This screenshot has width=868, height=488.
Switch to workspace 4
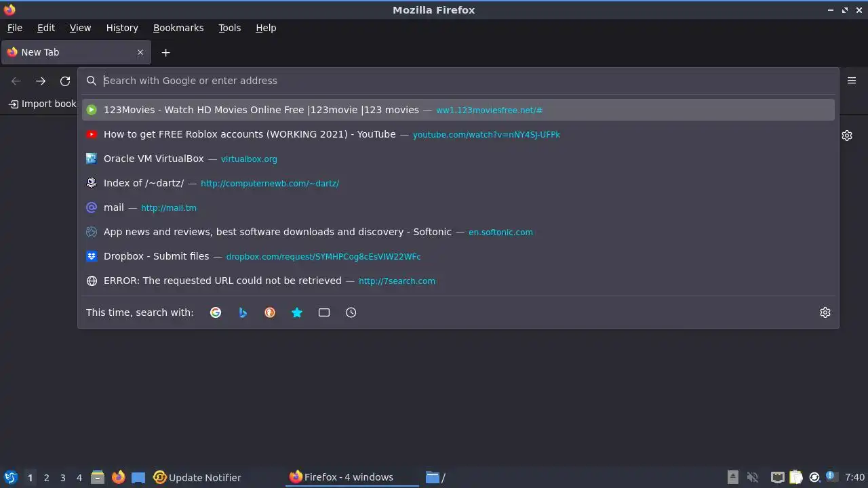tap(79, 478)
